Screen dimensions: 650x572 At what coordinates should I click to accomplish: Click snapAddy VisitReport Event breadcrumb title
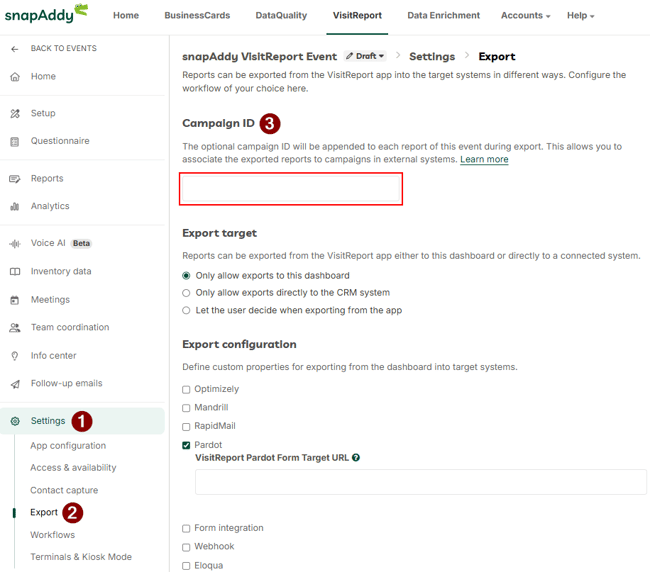260,56
